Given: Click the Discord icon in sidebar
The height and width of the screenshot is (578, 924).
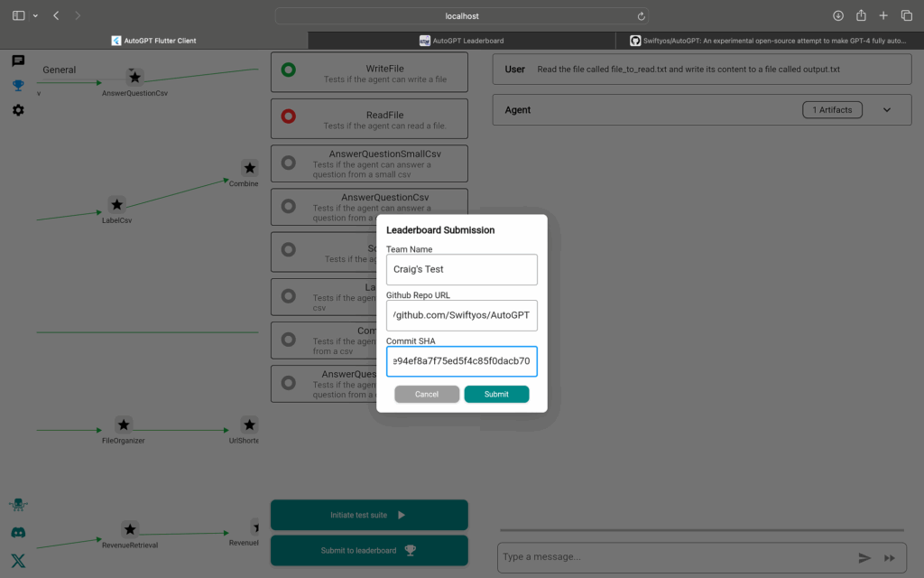Looking at the screenshot, I should click(18, 533).
